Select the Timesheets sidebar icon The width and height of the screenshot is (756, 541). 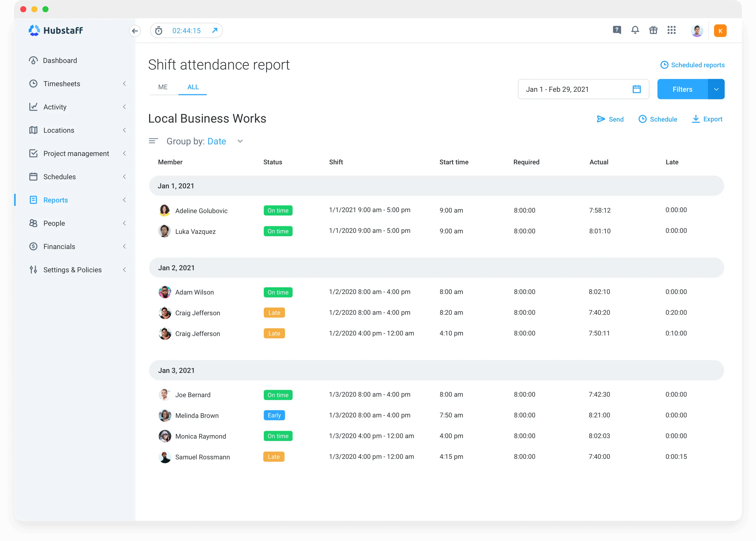33,84
